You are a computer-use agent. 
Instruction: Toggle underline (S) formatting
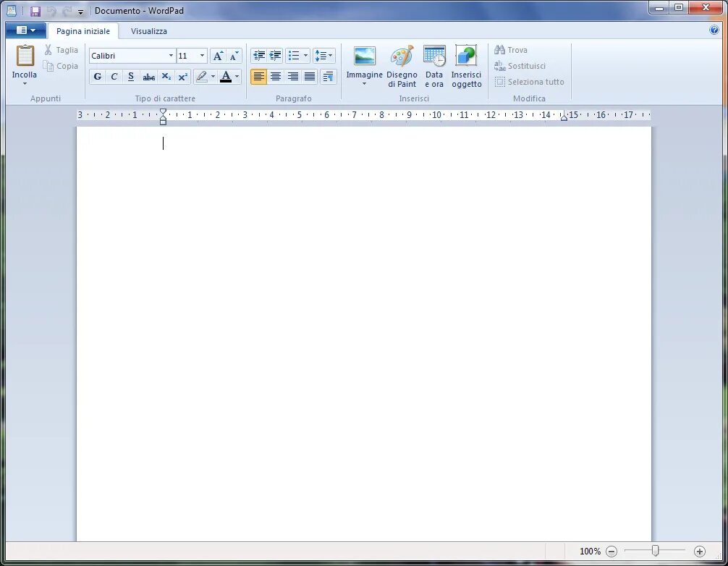pyautogui.click(x=131, y=77)
